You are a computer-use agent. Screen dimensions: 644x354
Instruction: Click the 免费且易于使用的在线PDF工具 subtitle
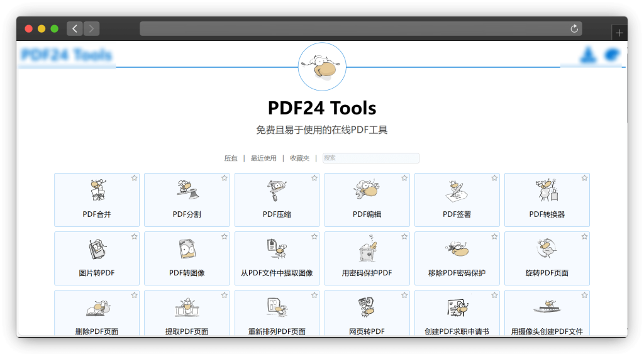tap(322, 130)
